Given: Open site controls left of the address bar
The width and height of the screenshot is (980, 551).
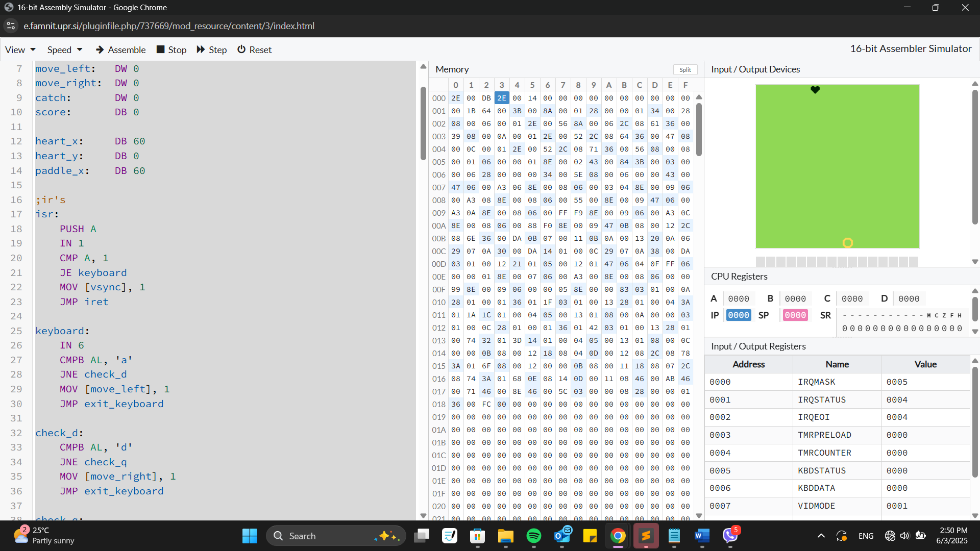Looking at the screenshot, I should pos(11,26).
